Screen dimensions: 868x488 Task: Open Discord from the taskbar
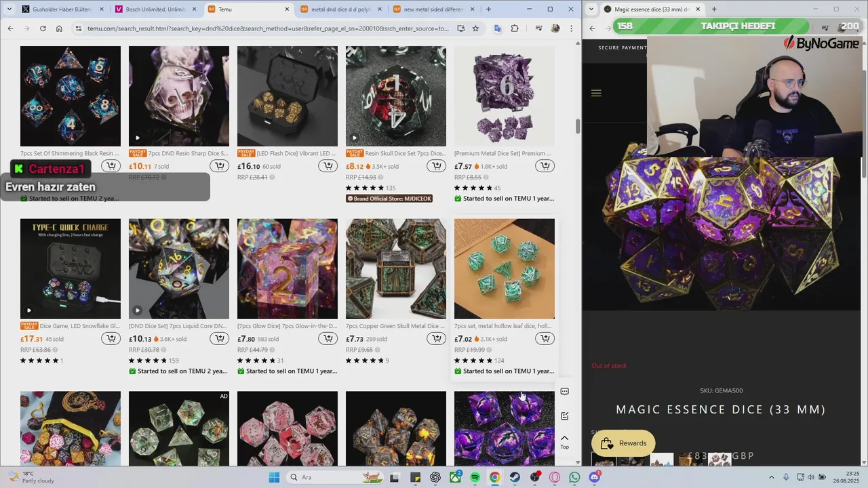click(x=595, y=477)
